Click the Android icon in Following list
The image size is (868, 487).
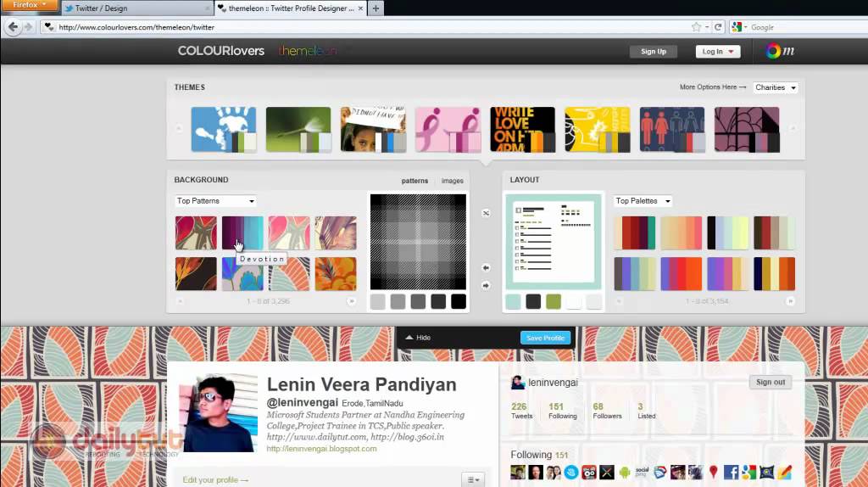click(625, 472)
